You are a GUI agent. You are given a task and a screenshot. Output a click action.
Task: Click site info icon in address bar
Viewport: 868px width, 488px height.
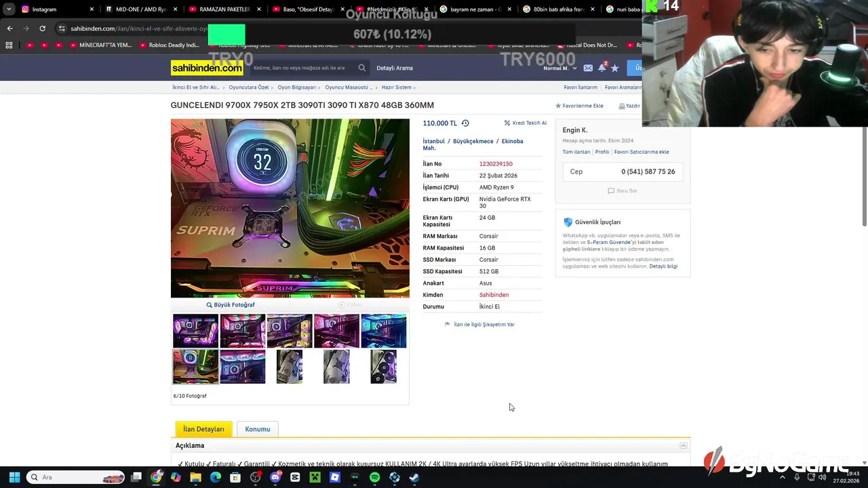[62, 28]
